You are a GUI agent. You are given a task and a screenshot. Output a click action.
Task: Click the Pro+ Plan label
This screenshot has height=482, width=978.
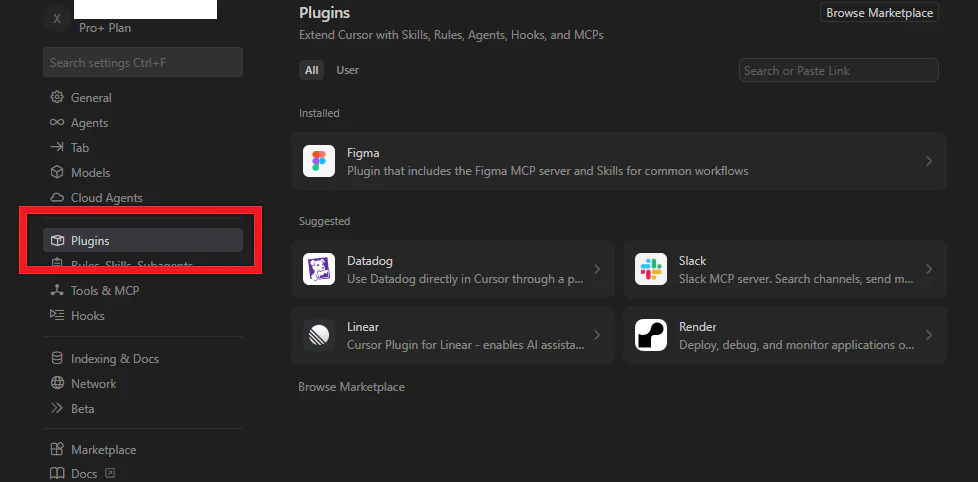pos(105,27)
